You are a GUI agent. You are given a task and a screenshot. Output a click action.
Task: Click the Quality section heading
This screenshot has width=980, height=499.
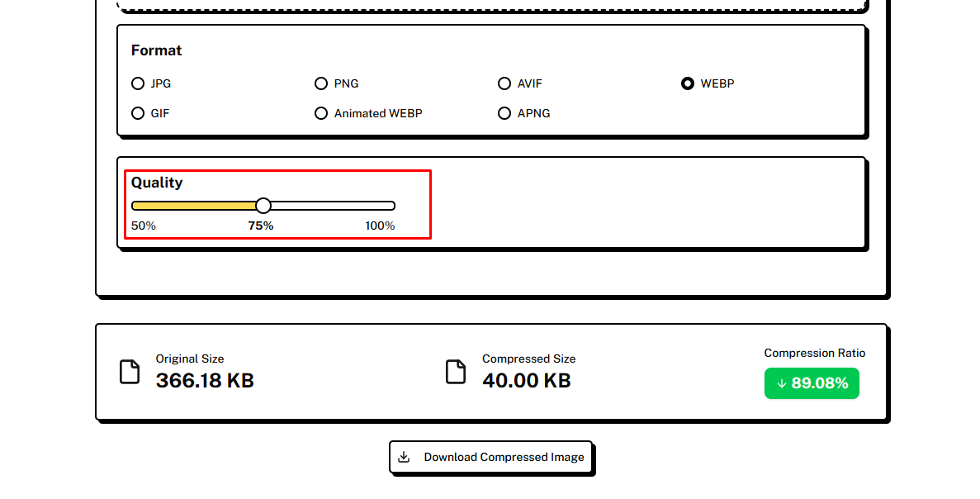click(157, 183)
